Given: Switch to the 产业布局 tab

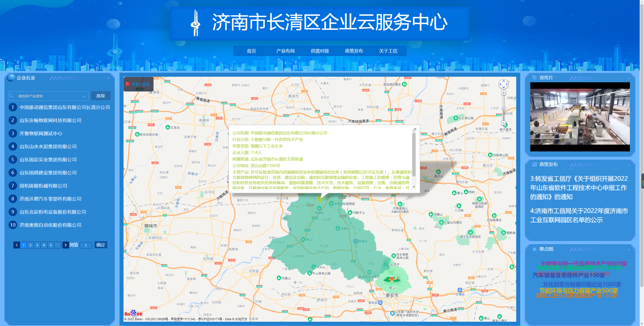Looking at the screenshot, I should click(x=286, y=51).
